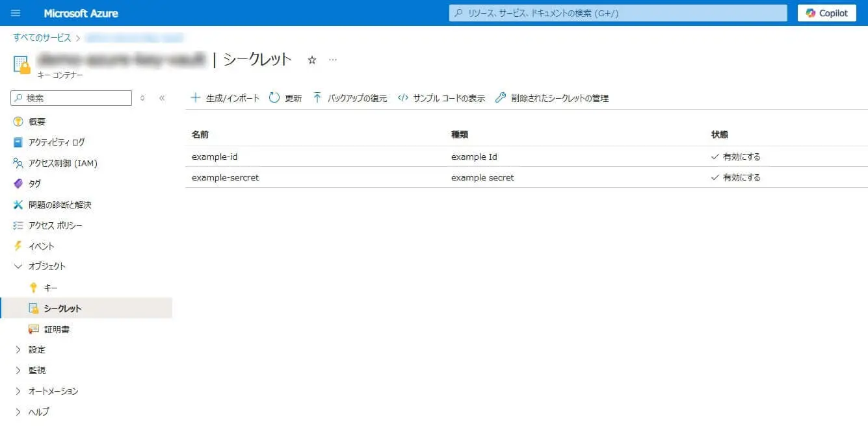The width and height of the screenshot is (868, 428).
Task: Open 概要 in the sidebar
Action: (x=37, y=121)
